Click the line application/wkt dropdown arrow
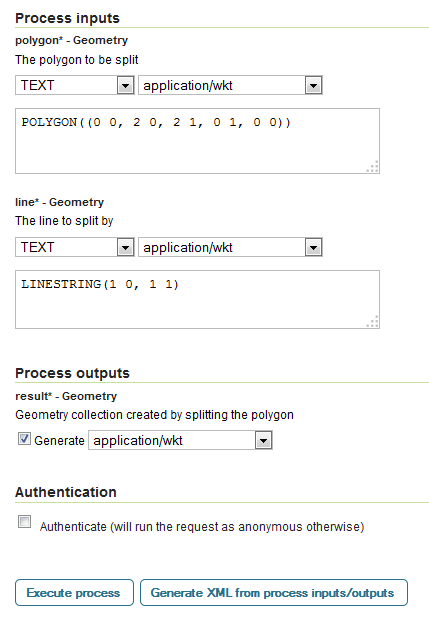Viewport: 429px width, 619px height. [x=313, y=248]
